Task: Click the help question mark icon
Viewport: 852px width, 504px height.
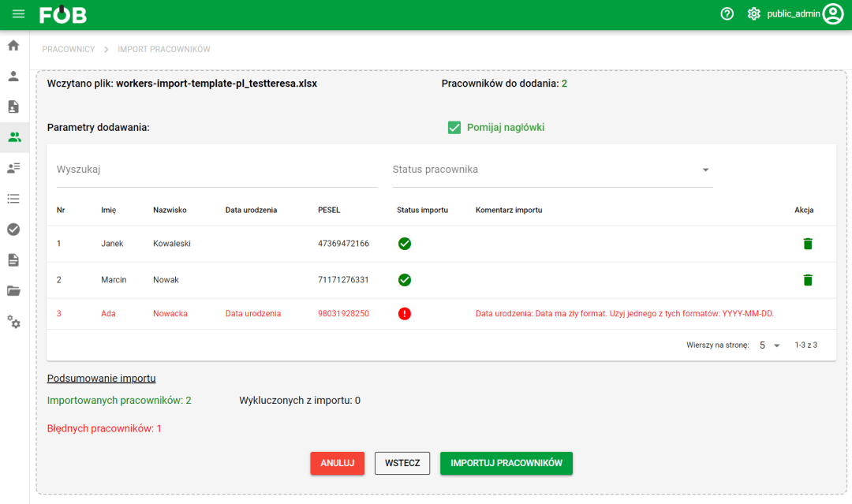Action: (x=727, y=14)
